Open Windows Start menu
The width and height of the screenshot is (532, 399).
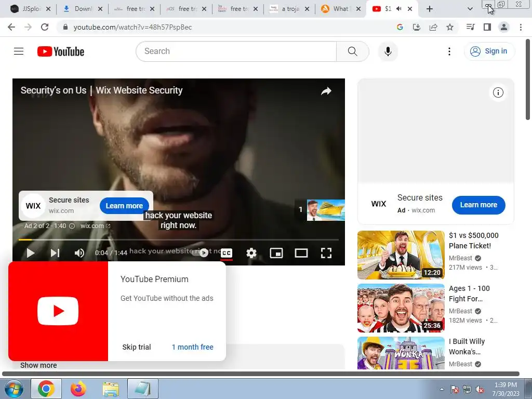(14, 389)
